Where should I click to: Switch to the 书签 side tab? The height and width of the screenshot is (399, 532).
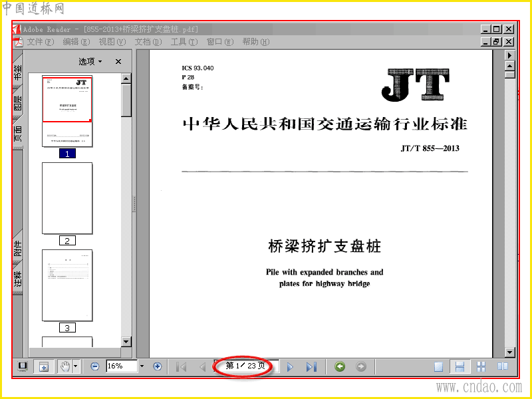tap(18, 72)
